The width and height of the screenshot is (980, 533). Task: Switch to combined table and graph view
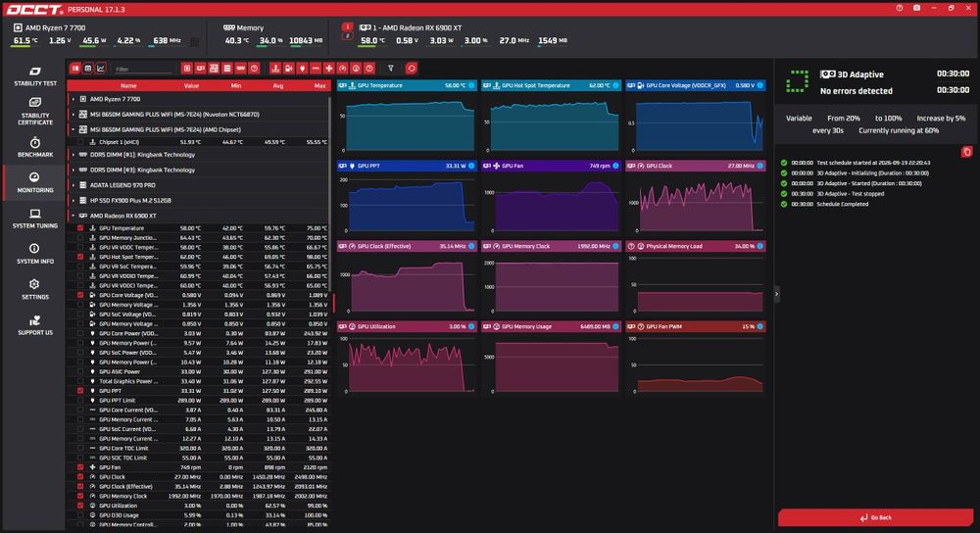75,69
